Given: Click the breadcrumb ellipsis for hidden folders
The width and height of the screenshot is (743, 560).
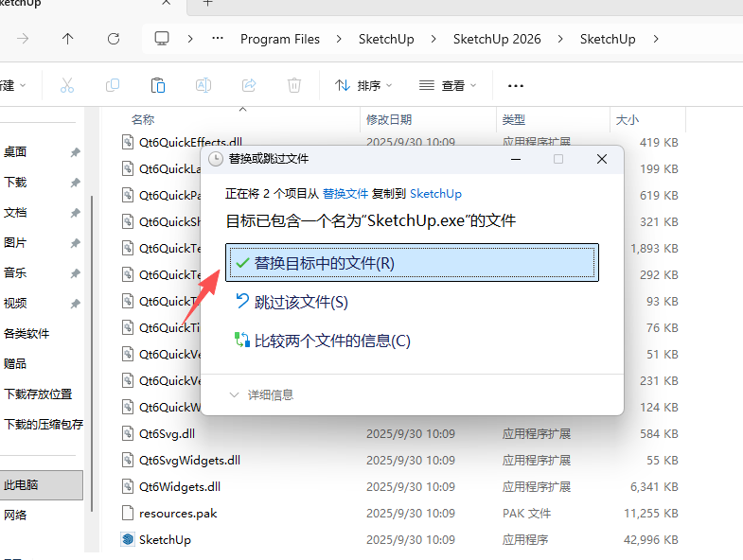Looking at the screenshot, I should pos(218,39).
